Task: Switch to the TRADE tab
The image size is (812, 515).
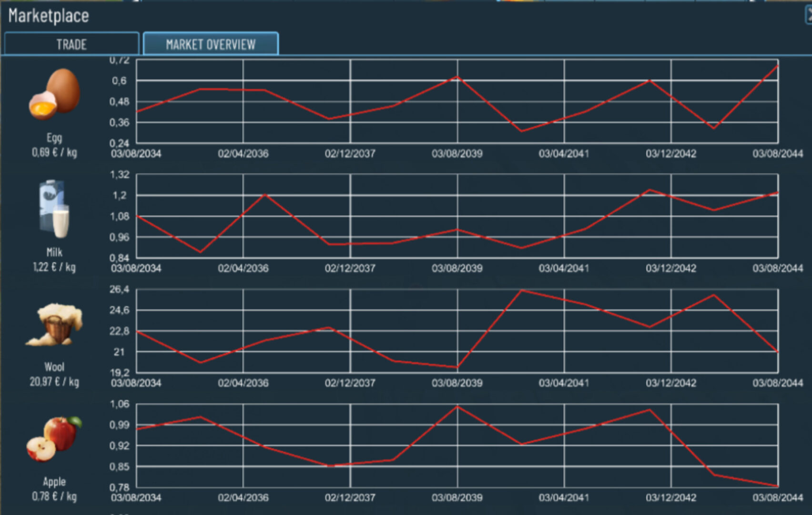Action: click(71, 44)
